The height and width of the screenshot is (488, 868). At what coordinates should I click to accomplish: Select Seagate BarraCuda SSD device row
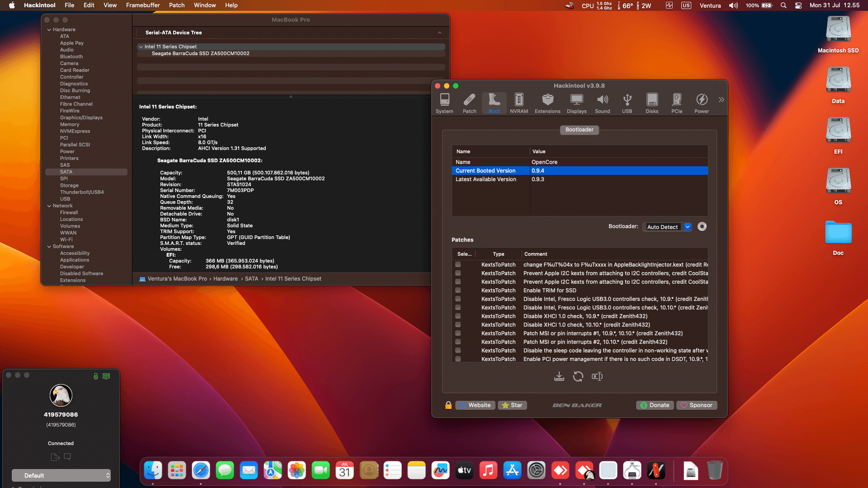[x=291, y=54]
